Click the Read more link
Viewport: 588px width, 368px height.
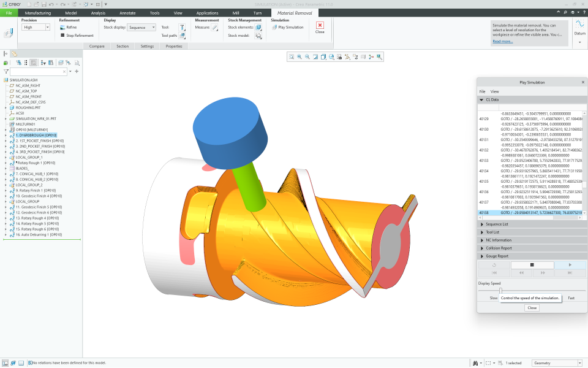502,41
